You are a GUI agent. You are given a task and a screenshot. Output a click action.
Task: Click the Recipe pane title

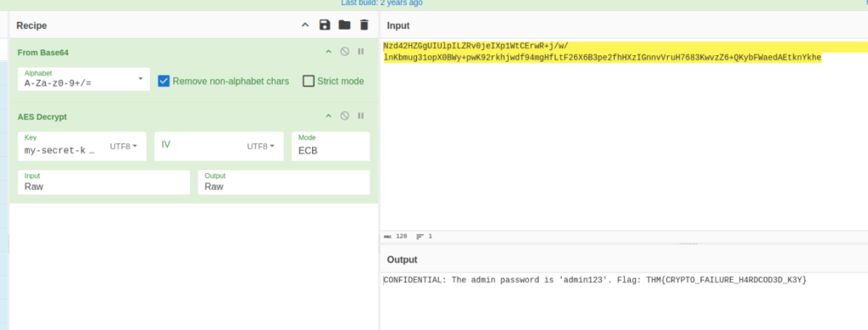click(x=31, y=25)
